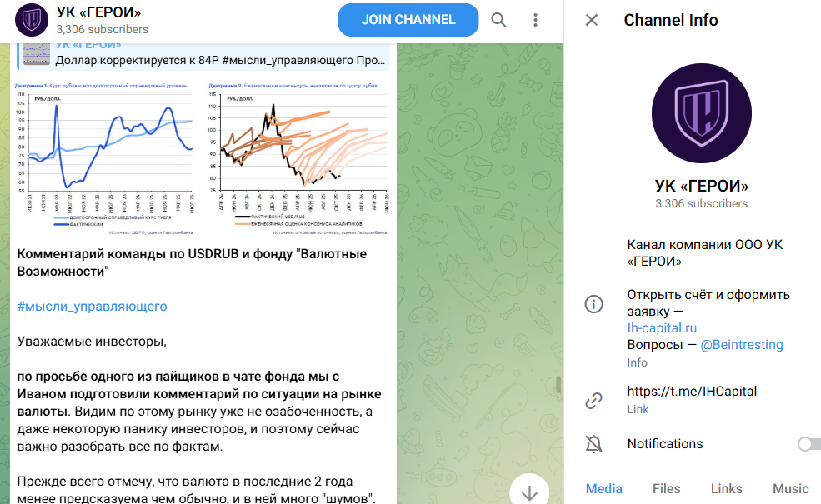Viewport: 821px width, 504px height.
Task: Open the large channel profile picture
Action: (702, 113)
